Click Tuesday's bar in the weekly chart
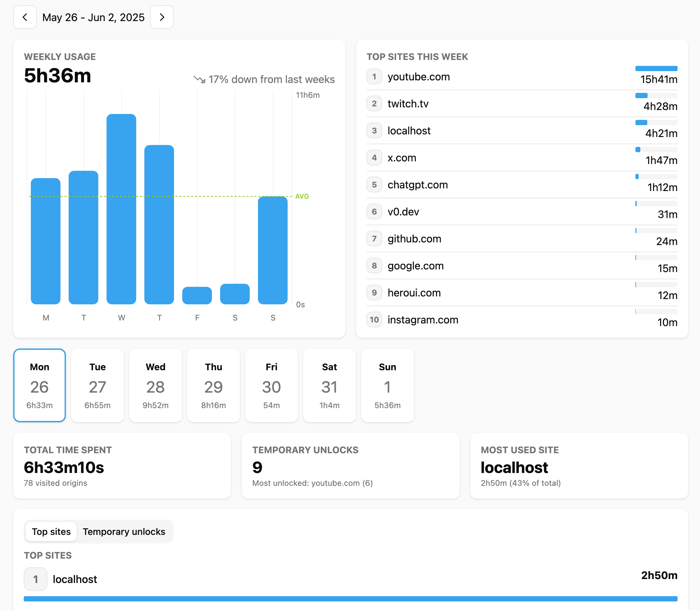Viewport: 700px width, 610px height. 83,237
